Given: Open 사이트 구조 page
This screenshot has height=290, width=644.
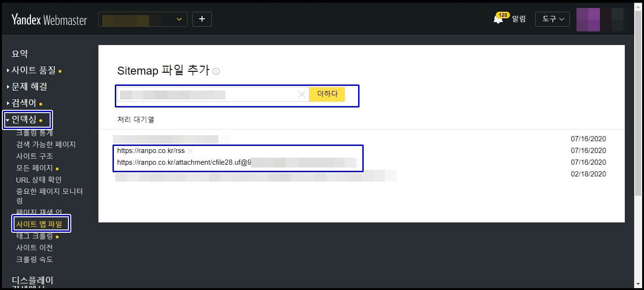Looking at the screenshot, I should click(x=34, y=156).
